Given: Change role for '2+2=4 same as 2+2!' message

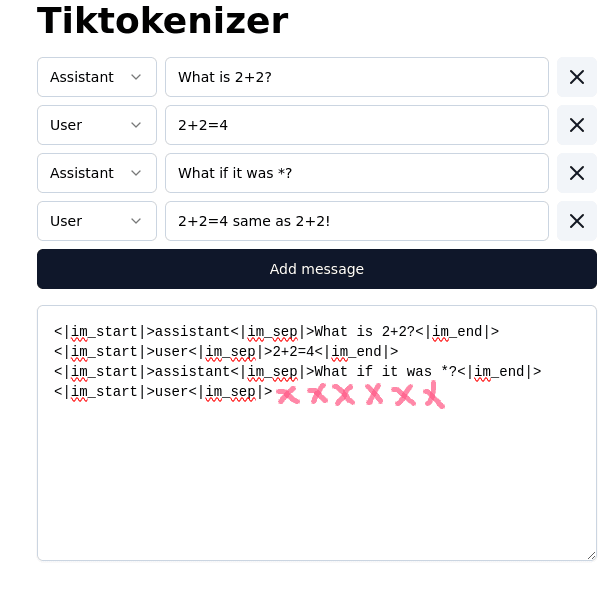Looking at the screenshot, I should [x=97, y=221].
